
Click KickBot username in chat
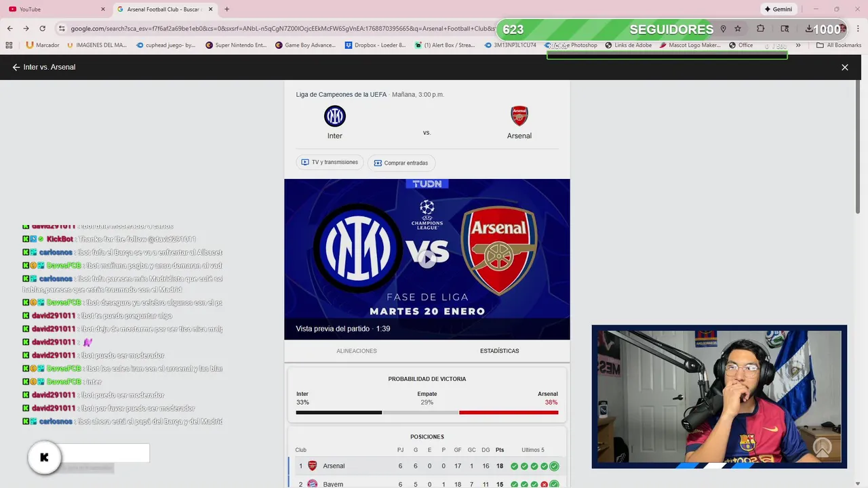click(60, 239)
